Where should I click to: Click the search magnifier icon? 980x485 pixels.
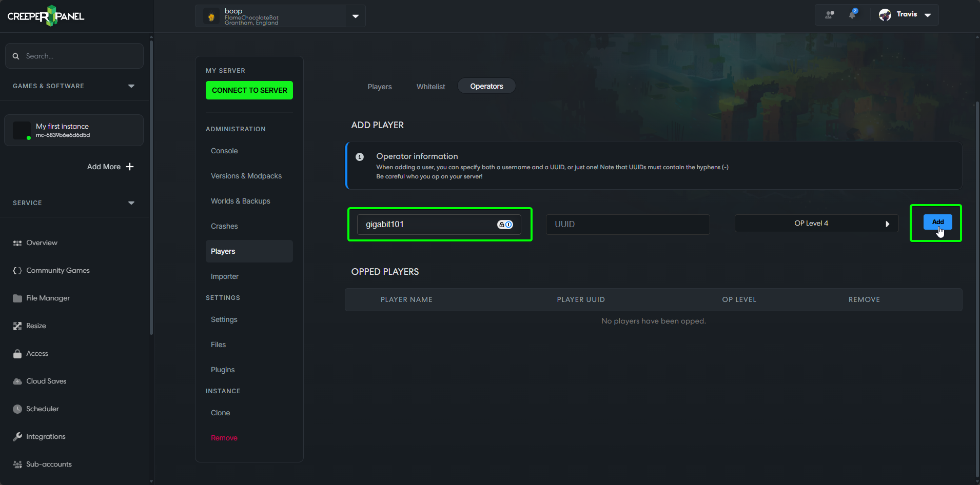pyautogui.click(x=16, y=55)
